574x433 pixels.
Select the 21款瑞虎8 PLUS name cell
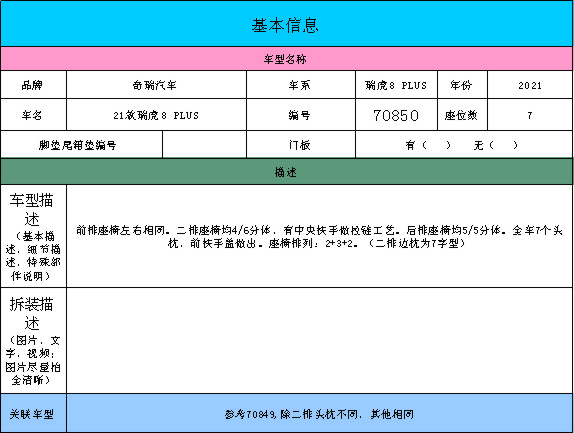pyautogui.click(x=156, y=115)
